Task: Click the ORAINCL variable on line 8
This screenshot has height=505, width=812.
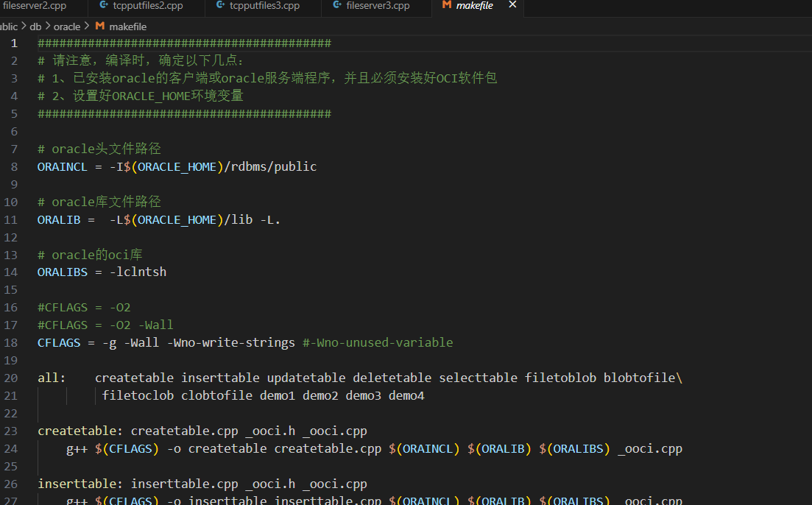Action: [62, 167]
